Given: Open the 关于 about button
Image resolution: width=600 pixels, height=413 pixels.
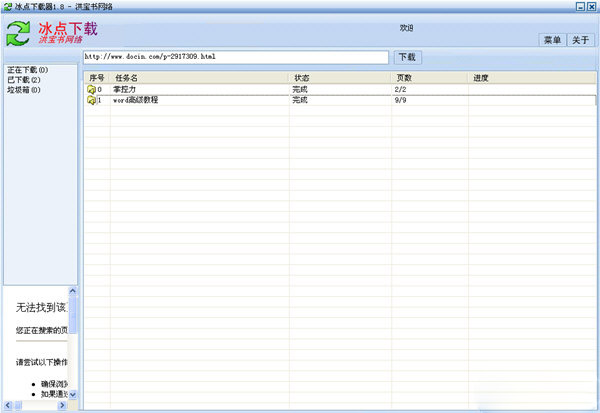Looking at the screenshot, I should 580,40.
